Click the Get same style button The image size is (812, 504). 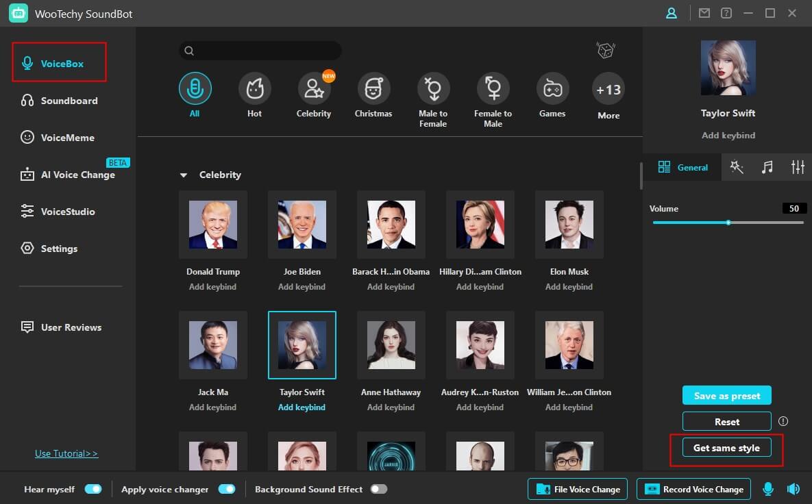pyautogui.click(x=726, y=447)
